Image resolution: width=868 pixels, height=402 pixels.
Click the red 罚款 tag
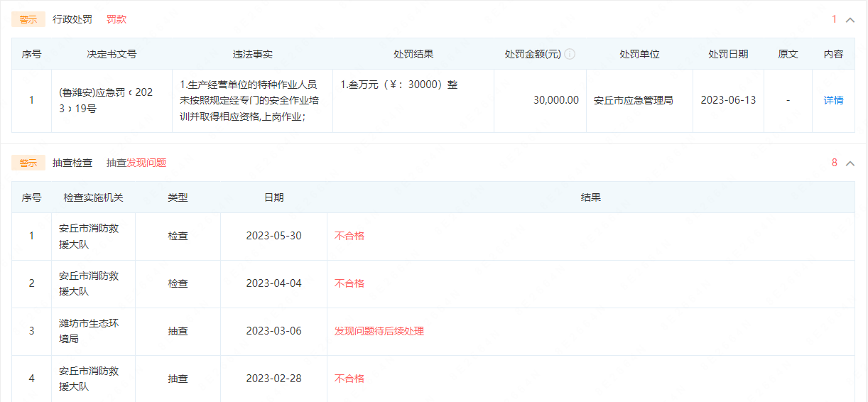(116, 19)
